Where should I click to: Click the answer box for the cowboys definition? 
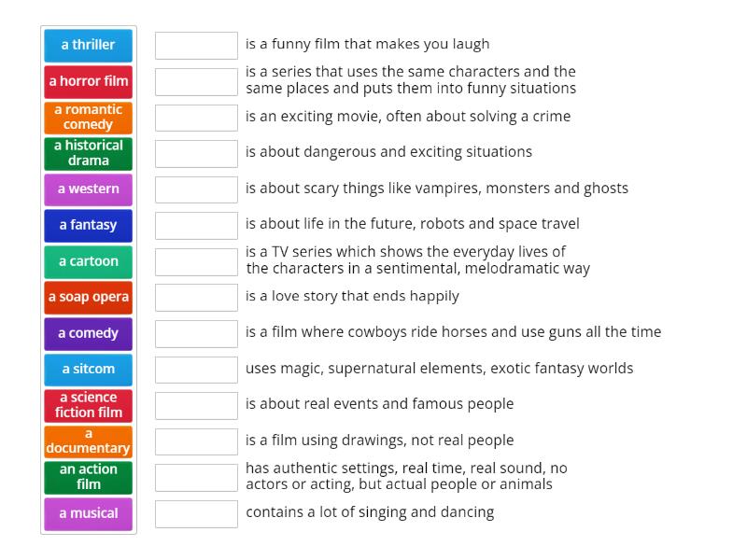[x=196, y=331]
